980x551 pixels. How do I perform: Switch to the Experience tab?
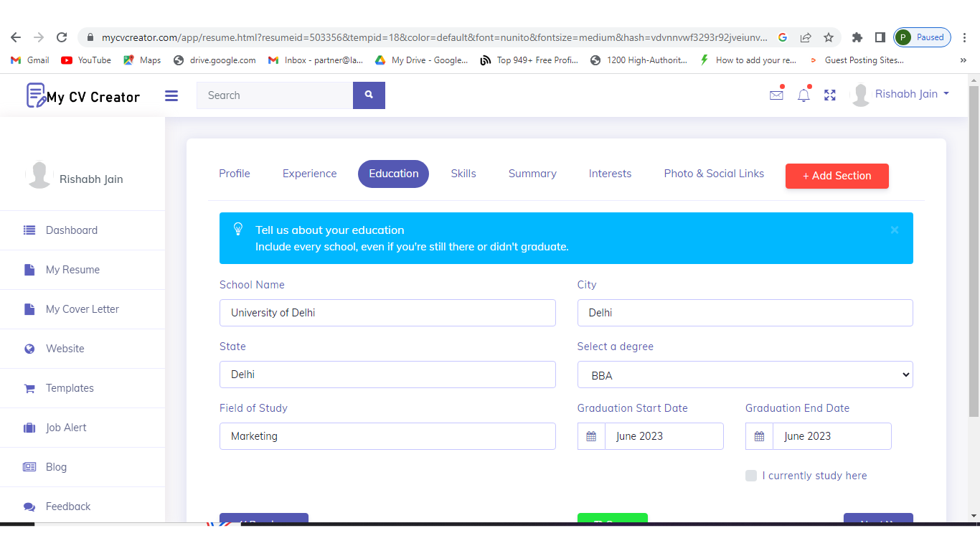tap(309, 174)
